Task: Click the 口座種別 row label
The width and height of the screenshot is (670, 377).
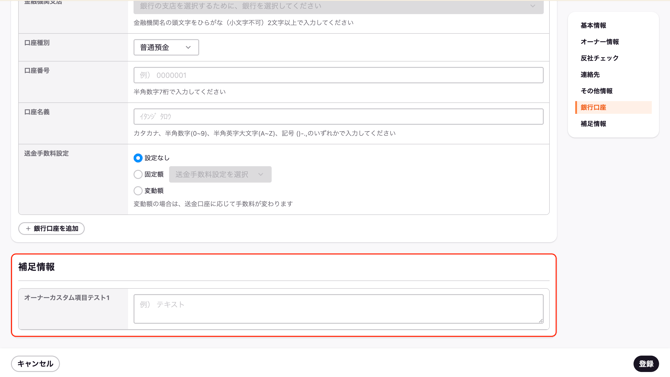Action: [x=37, y=43]
